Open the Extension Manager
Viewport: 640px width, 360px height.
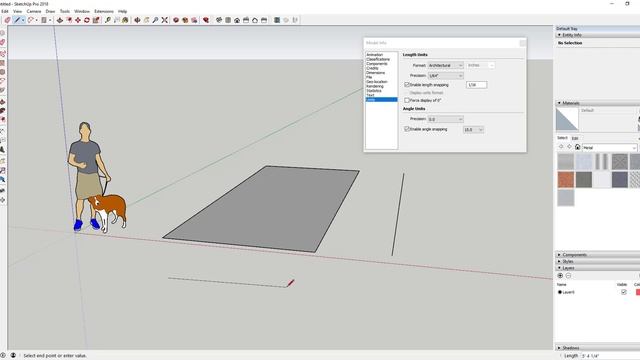pyautogui.click(x=206, y=20)
